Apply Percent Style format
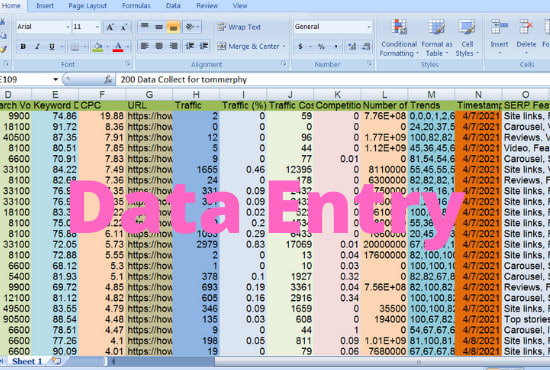This screenshot has width=550, height=370. click(x=321, y=46)
